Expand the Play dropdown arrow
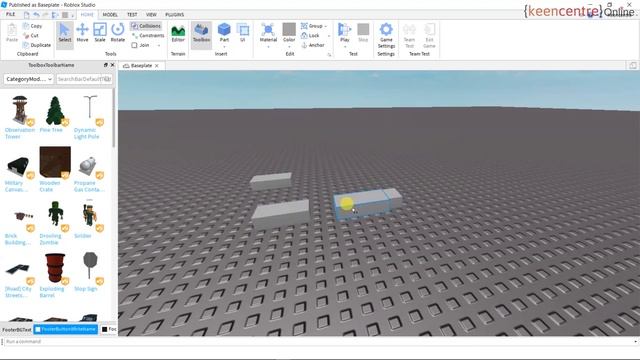This screenshot has width=640, height=360. pos(344,47)
